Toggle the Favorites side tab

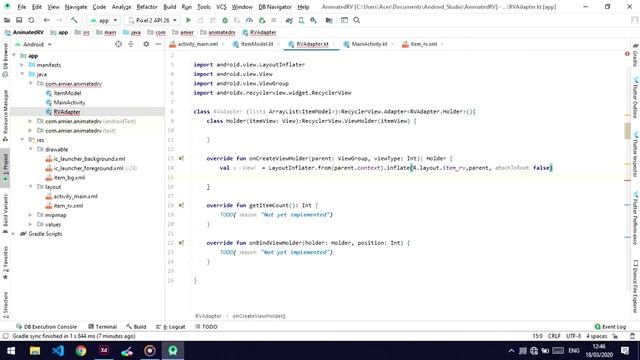pos(5,262)
